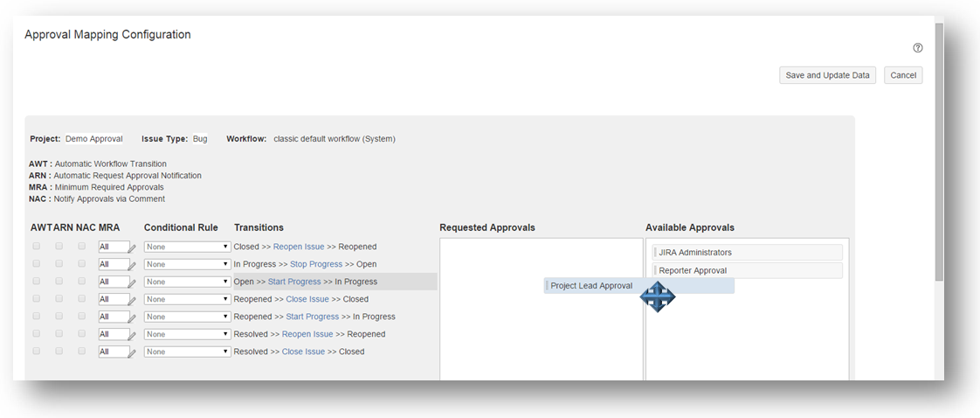This screenshot has width=980, height=418.
Task: Expand Conditional Rule dropdown for Reopened-Start Progress row
Action: [187, 317]
